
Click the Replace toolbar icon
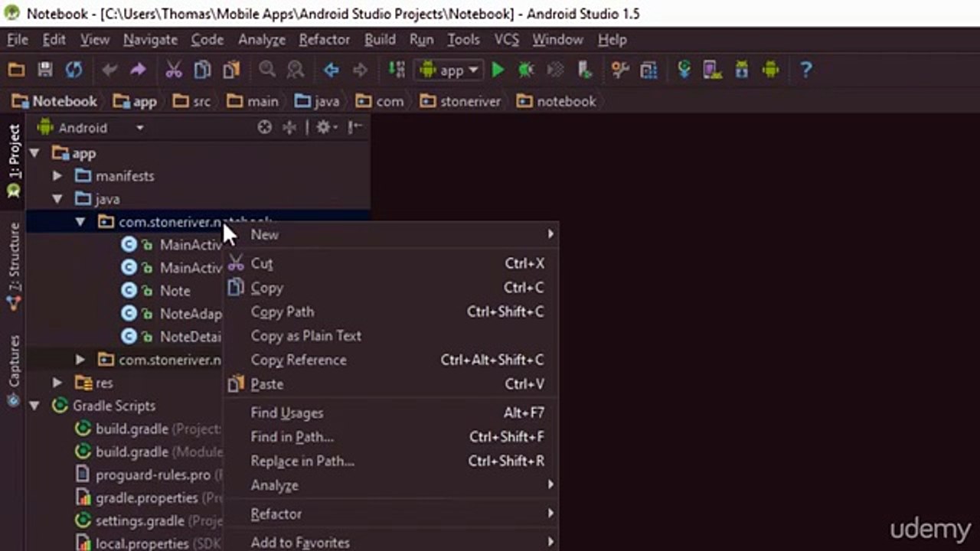pyautogui.click(x=295, y=70)
